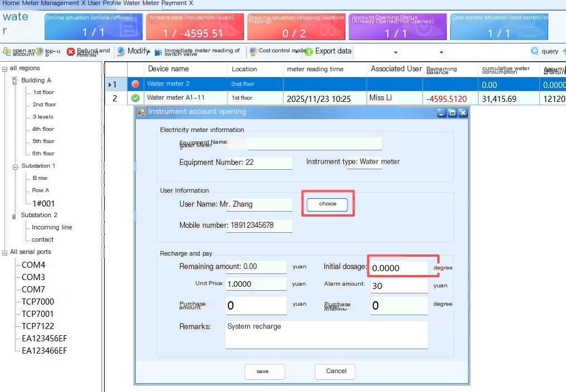
Task: Open the Arrears data summary card
Action: [x=195, y=27]
